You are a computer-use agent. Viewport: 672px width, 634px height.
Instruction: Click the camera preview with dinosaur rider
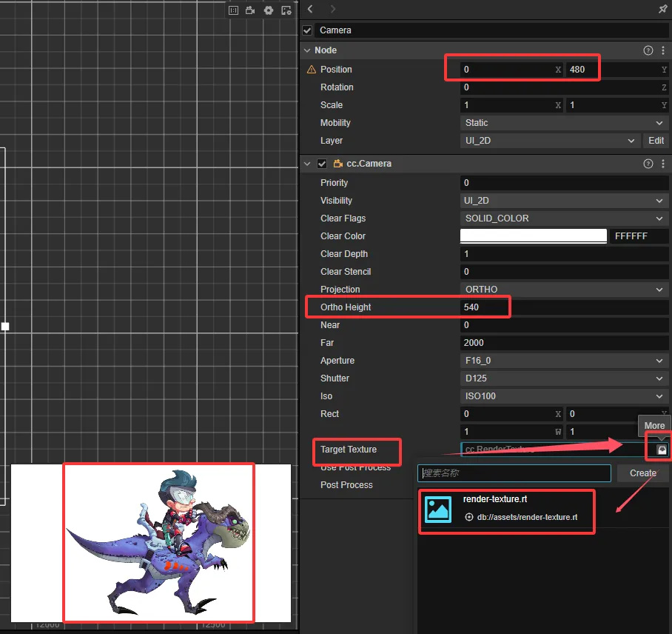(151, 543)
